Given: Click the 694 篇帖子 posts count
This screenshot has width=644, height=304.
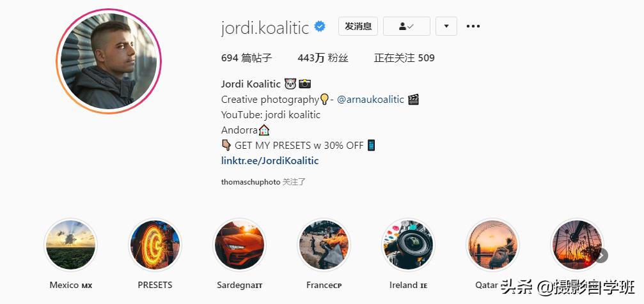Looking at the screenshot, I should point(246,58).
